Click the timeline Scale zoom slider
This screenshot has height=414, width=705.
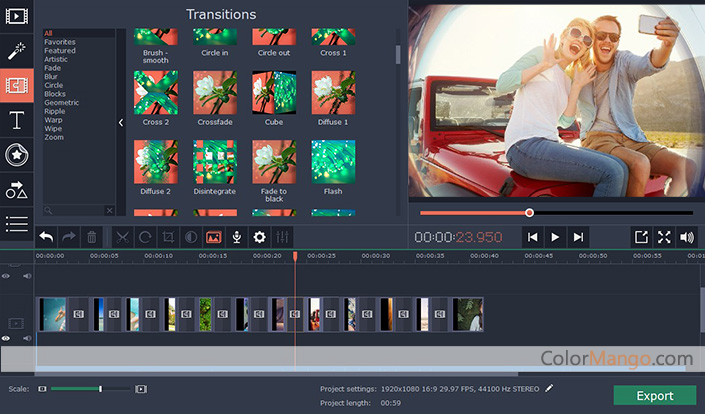90,388
